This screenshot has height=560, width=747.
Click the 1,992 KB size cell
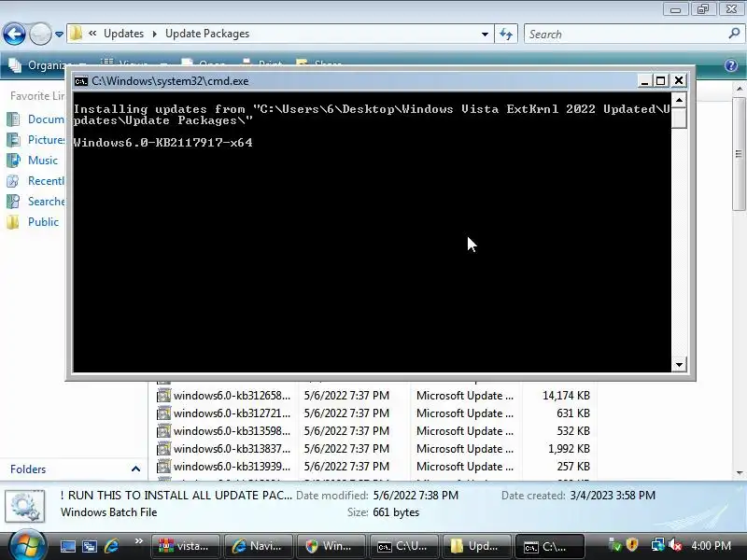[x=569, y=448]
